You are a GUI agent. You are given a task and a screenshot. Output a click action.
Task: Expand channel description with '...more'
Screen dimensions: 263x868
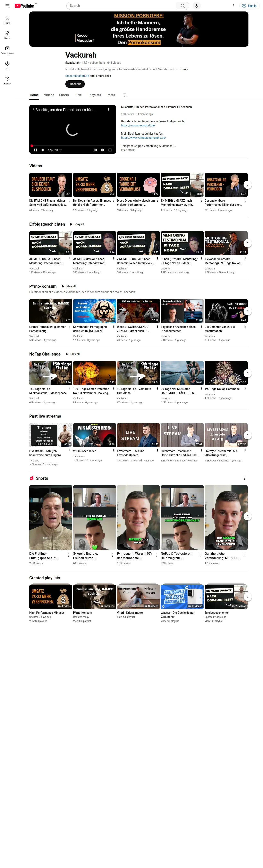pyautogui.click(x=184, y=69)
